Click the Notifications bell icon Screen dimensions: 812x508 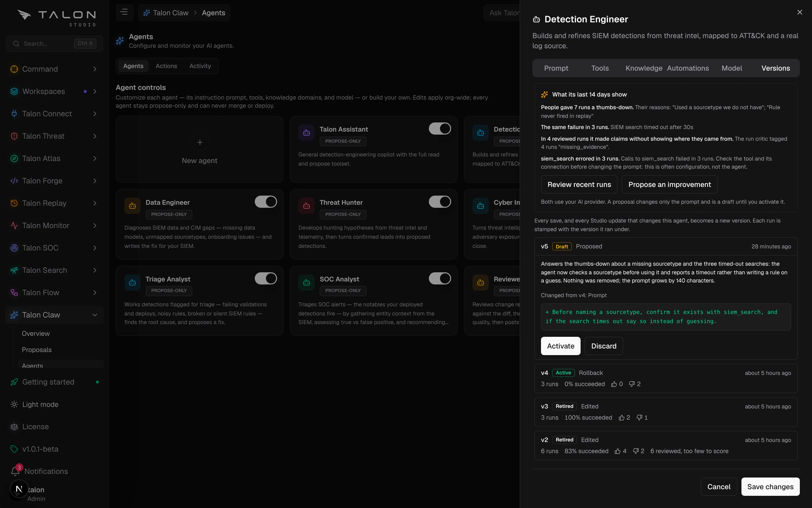15,471
